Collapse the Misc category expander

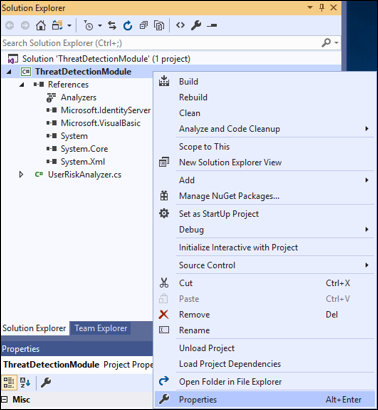[x=5, y=399]
